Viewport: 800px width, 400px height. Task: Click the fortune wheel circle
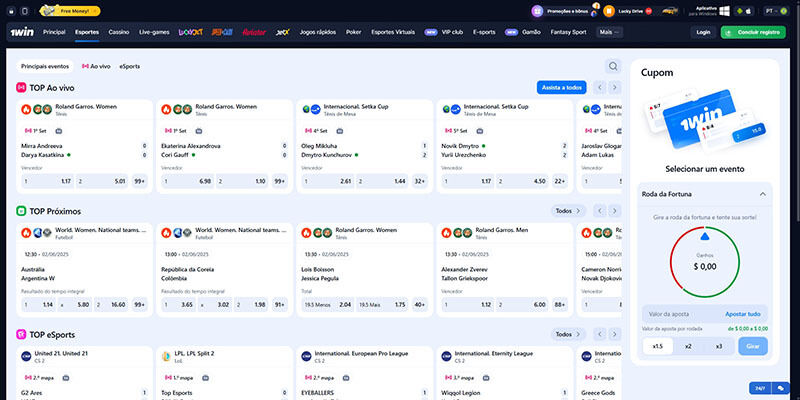(705, 263)
